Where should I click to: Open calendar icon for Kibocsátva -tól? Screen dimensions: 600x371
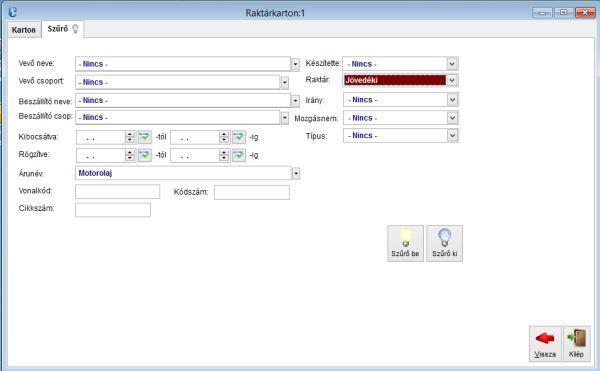[145, 137]
